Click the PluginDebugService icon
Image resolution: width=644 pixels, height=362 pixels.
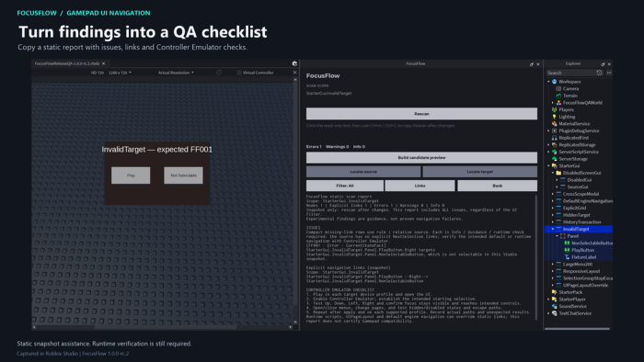pos(554,130)
